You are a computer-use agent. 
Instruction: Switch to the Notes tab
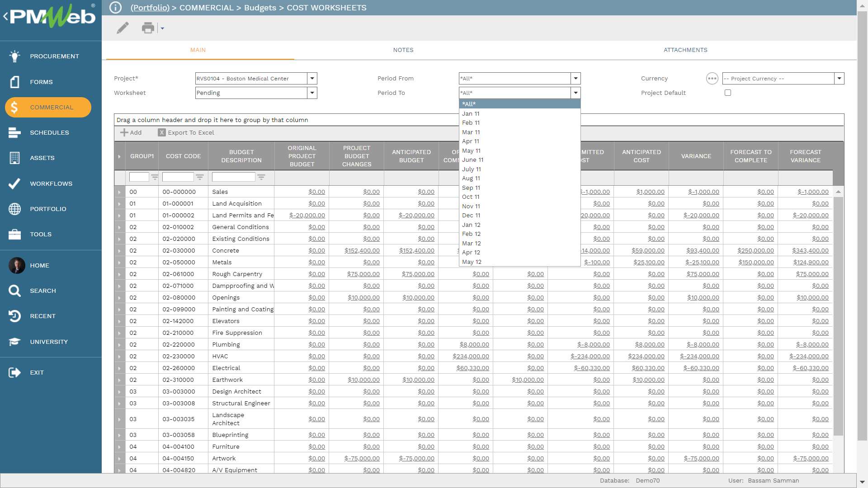[x=403, y=50]
